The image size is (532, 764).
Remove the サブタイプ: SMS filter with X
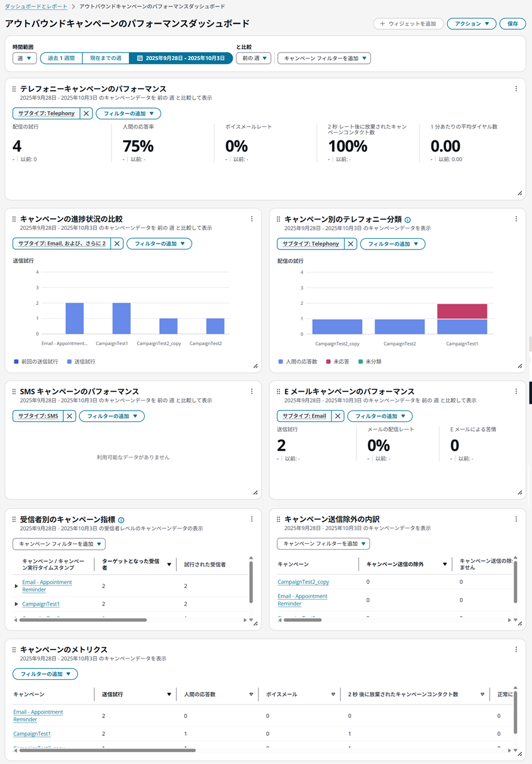point(69,416)
